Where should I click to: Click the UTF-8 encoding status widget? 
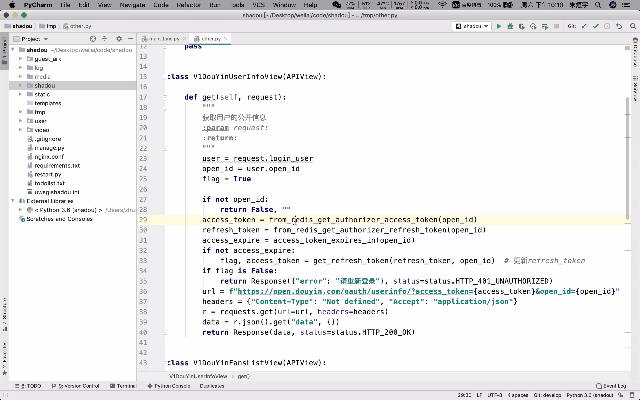(495, 395)
